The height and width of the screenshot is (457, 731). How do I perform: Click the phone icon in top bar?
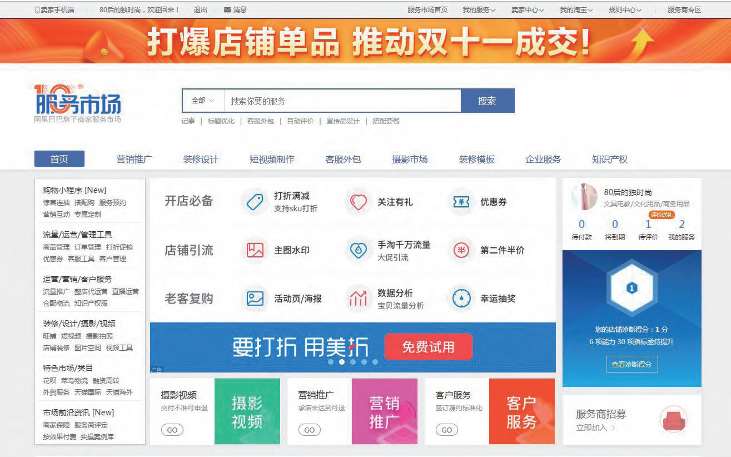(37, 9)
